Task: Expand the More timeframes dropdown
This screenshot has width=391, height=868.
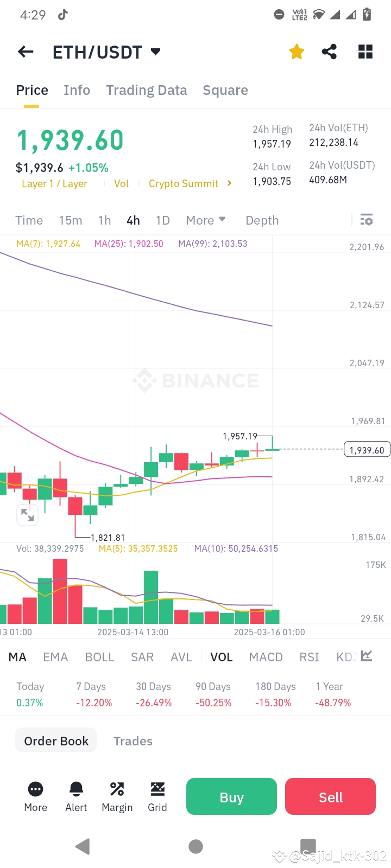Action: [x=205, y=220]
